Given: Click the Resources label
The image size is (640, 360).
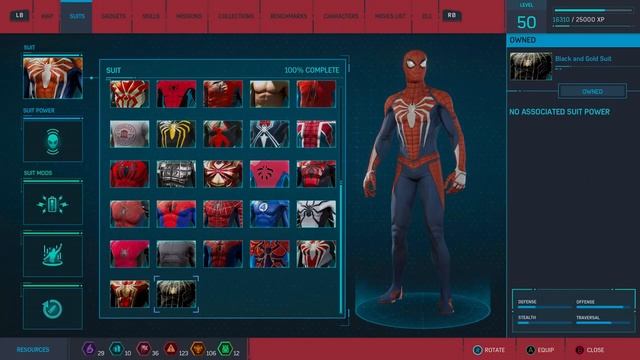Looking at the screenshot, I should point(33,350).
